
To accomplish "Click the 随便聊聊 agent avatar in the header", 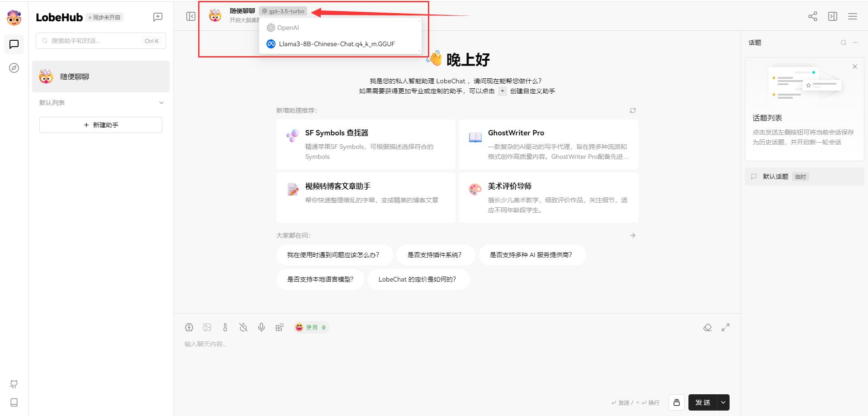I will pyautogui.click(x=215, y=16).
